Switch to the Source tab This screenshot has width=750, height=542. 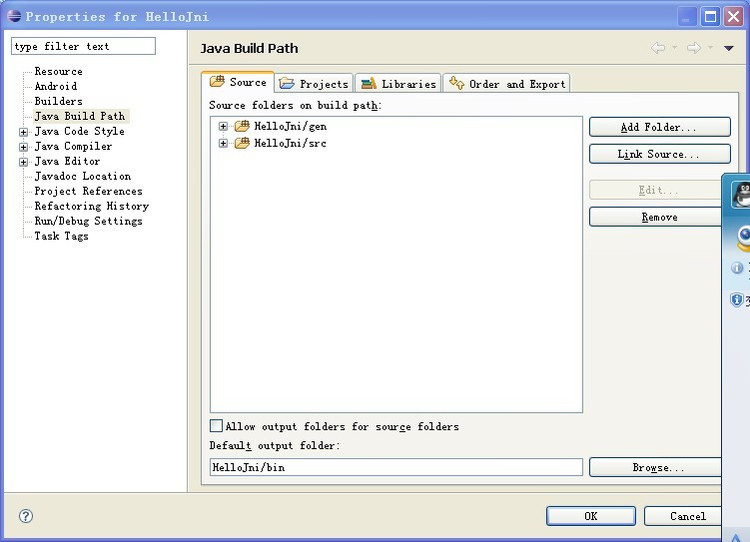coord(238,82)
